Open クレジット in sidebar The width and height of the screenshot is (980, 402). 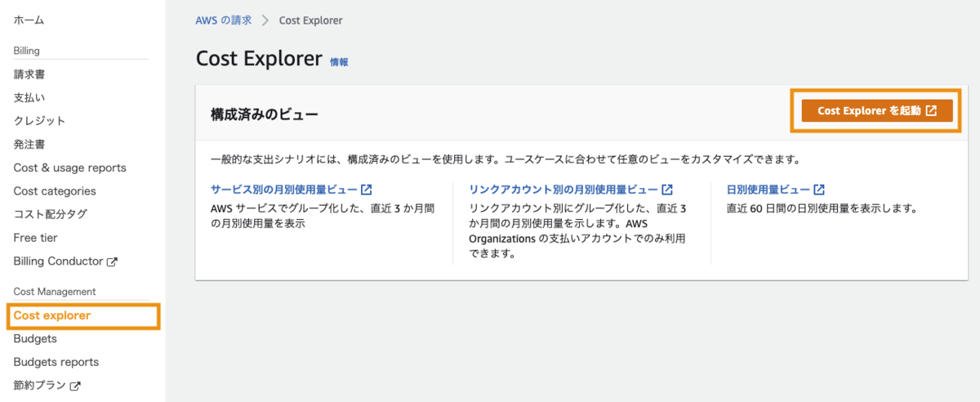[x=39, y=121]
